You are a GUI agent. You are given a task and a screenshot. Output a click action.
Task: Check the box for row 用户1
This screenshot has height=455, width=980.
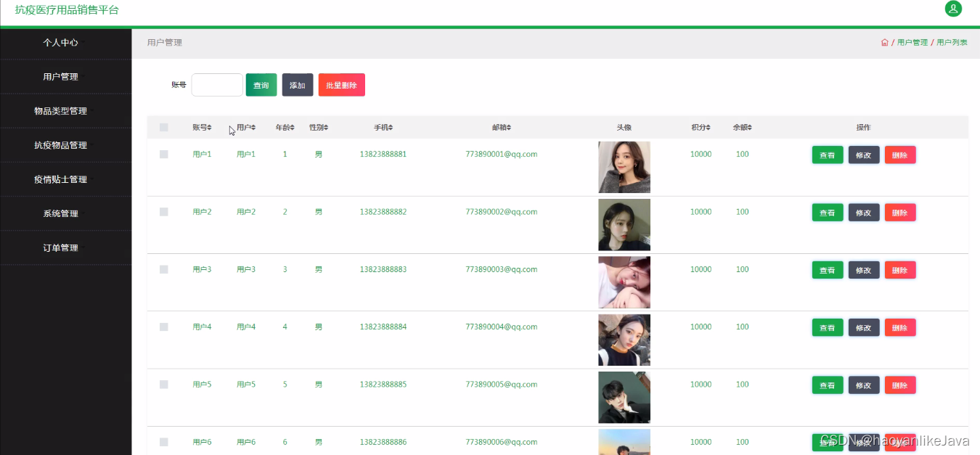click(164, 155)
